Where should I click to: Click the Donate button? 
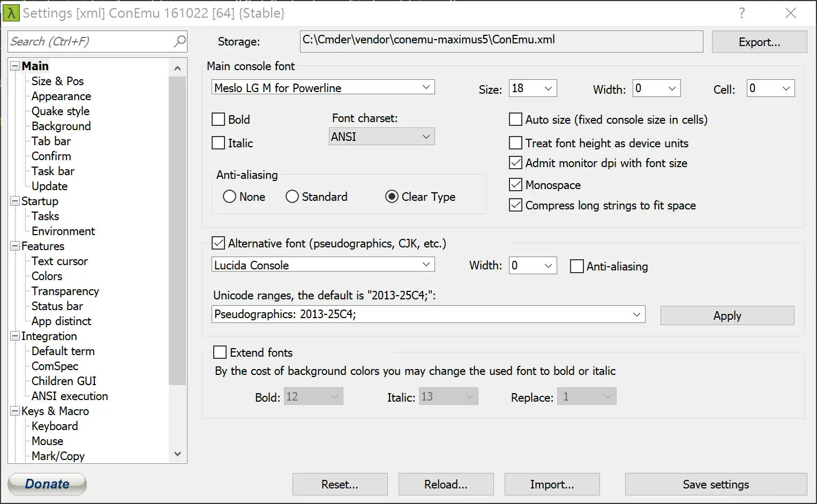click(47, 484)
